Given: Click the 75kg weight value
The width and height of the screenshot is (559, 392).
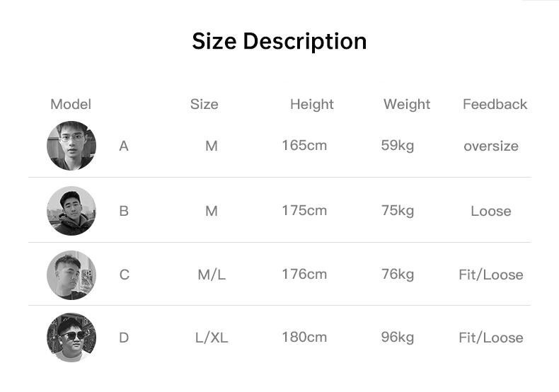Looking at the screenshot, I should (x=398, y=210).
